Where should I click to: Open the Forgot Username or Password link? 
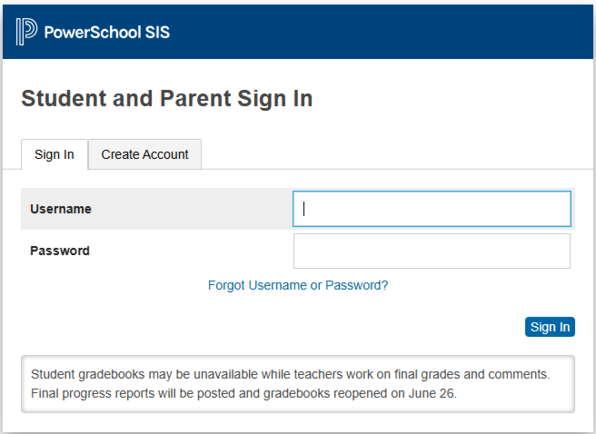298,285
